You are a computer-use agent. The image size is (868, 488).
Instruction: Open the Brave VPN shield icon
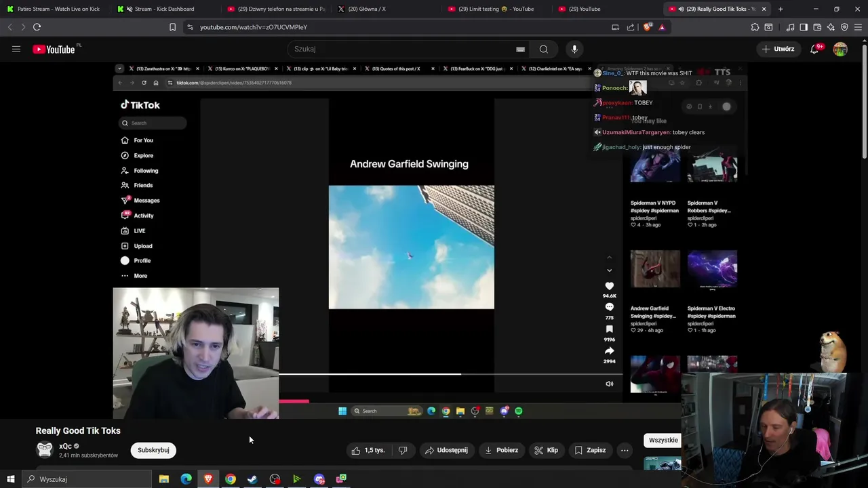[844, 27]
